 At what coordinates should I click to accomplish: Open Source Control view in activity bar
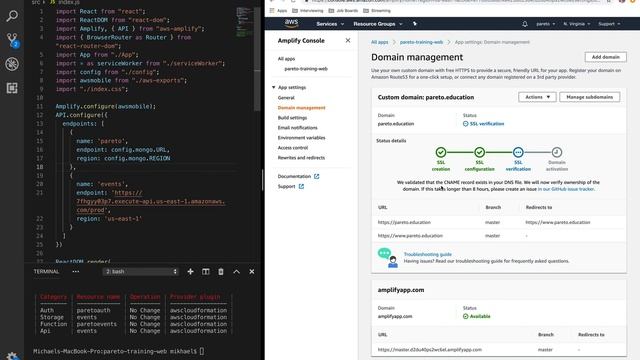pos(12,40)
